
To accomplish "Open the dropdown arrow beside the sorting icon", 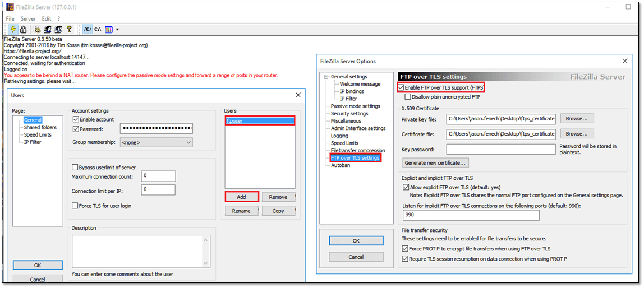I will tap(117, 30).
